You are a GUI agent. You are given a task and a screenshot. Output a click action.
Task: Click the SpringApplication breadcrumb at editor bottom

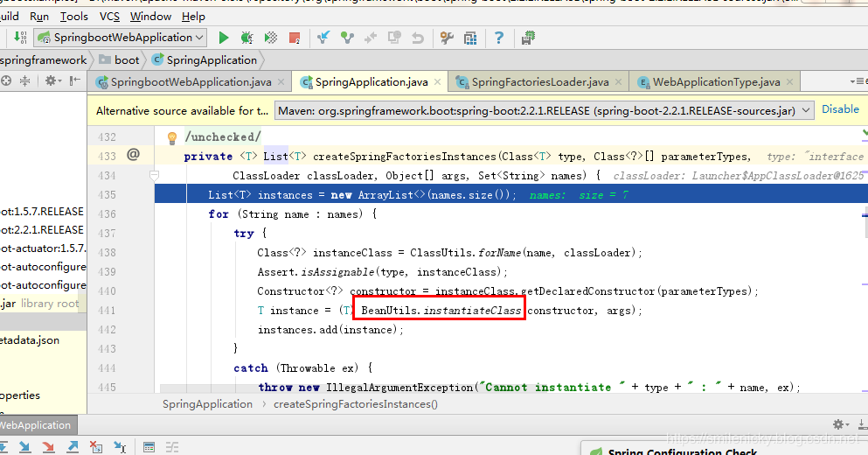(207, 404)
